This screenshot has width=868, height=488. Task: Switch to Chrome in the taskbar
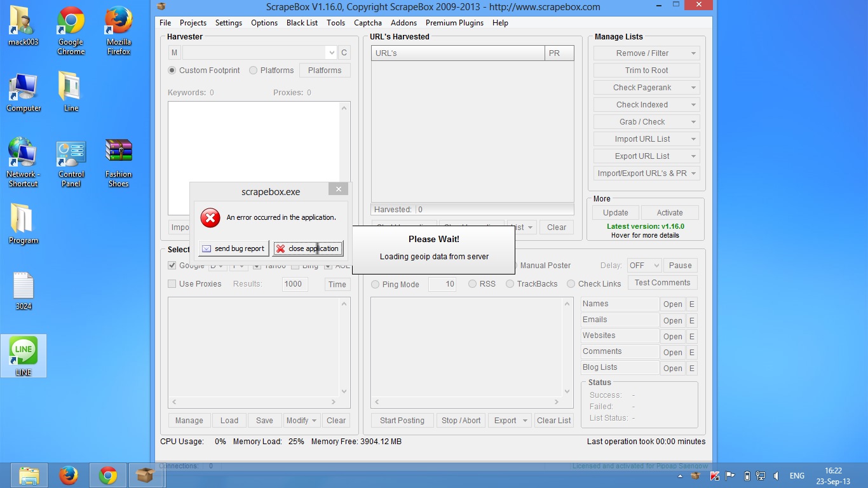click(107, 475)
